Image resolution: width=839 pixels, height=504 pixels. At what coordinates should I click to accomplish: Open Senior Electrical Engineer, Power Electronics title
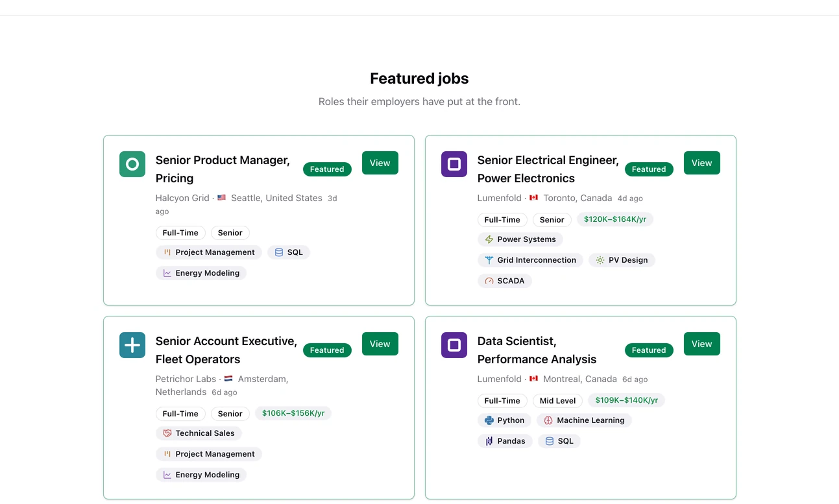[x=548, y=169]
